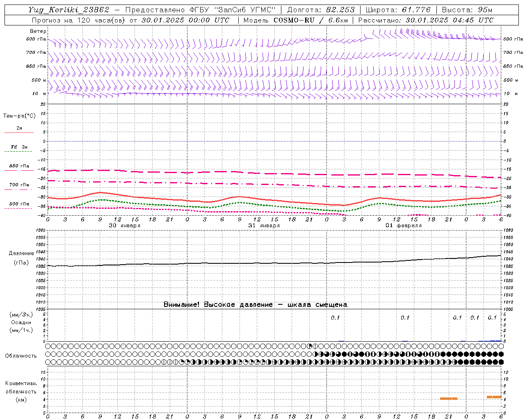Click the Долгота: 82.253 value
525x420 pixels.
point(320,10)
